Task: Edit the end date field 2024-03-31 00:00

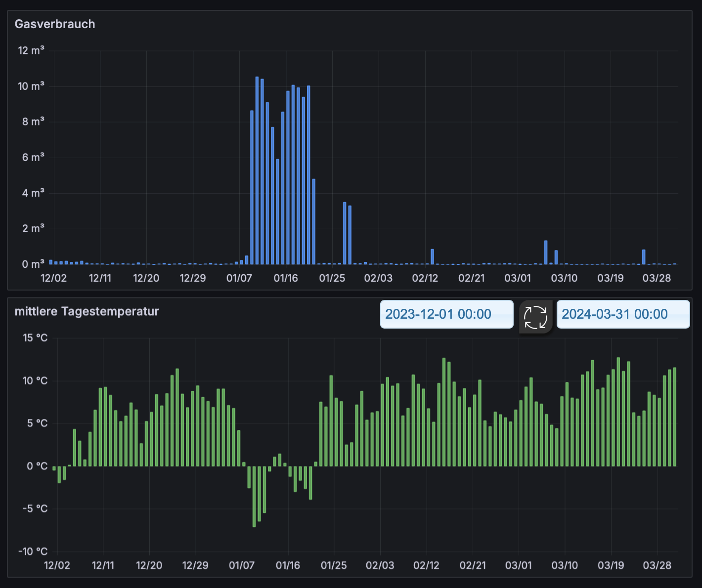Action: coord(623,314)
